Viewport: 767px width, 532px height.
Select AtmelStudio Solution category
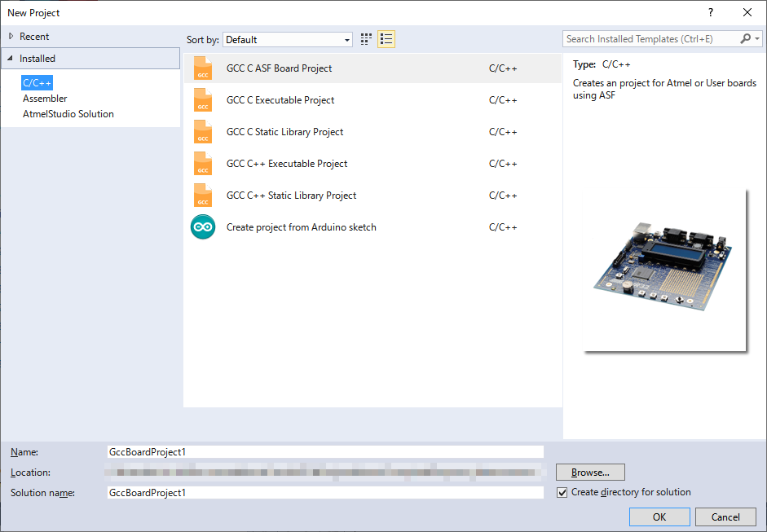point(68,114)
